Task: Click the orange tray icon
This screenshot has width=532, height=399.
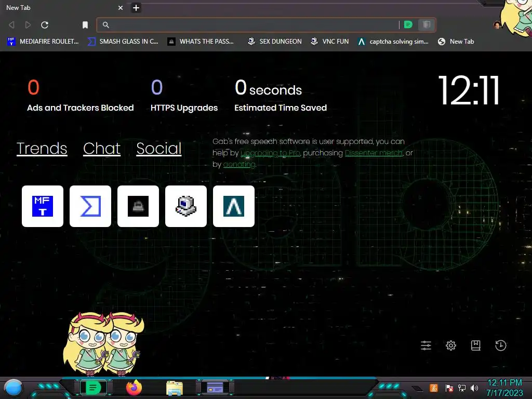Action: (x=434, y=388)
